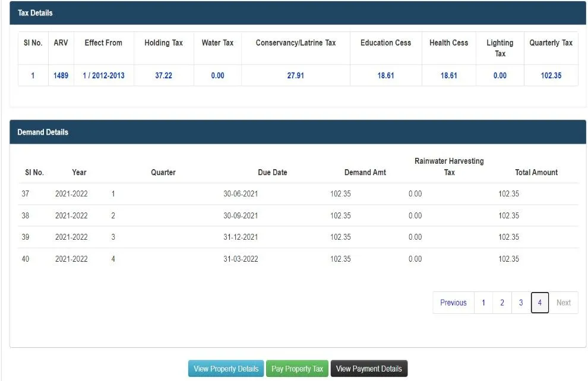Click the active page 4 button

539,303
